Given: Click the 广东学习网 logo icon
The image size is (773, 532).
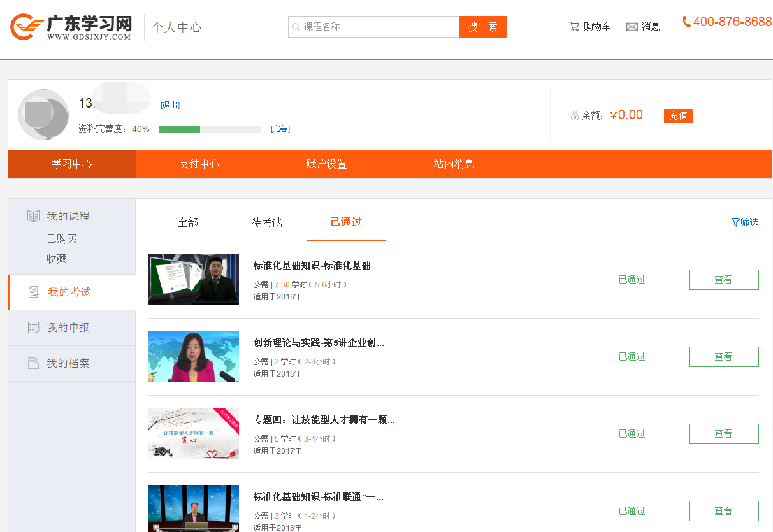Looking at the screenshot, I should coord(27,27).
